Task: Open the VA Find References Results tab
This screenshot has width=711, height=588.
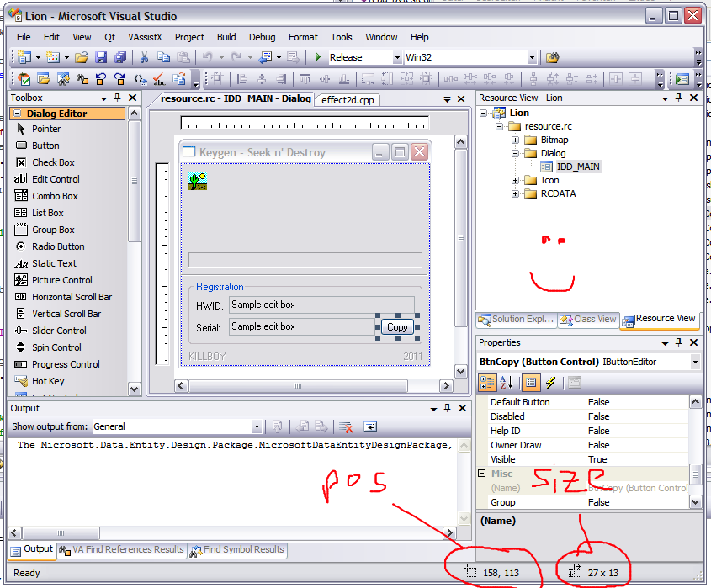Action: [x=122, y=550]
